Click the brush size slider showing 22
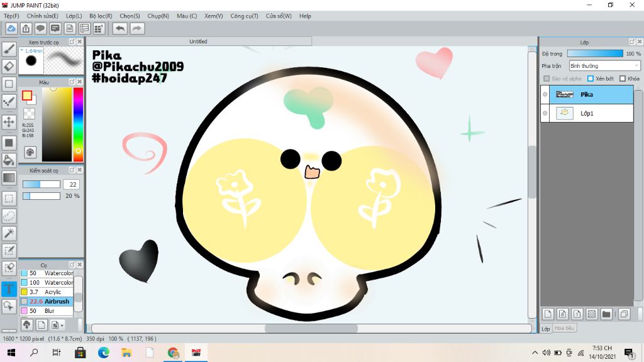This screenshot has width=644, height=362. 42,184
